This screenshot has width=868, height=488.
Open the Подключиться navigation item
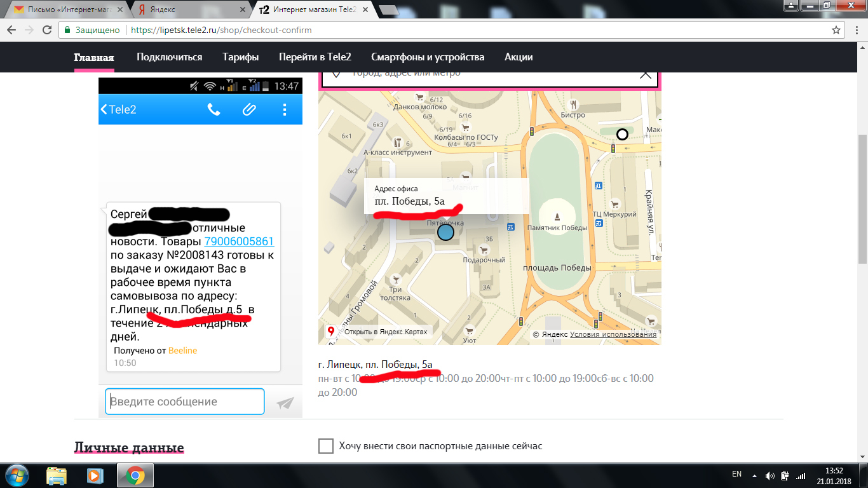169,57
